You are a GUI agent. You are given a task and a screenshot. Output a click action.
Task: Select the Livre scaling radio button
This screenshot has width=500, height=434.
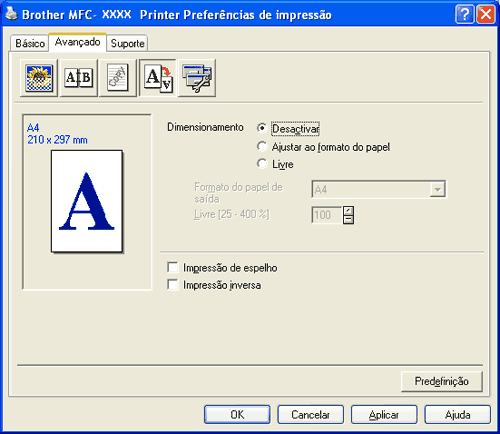[262, 164]
